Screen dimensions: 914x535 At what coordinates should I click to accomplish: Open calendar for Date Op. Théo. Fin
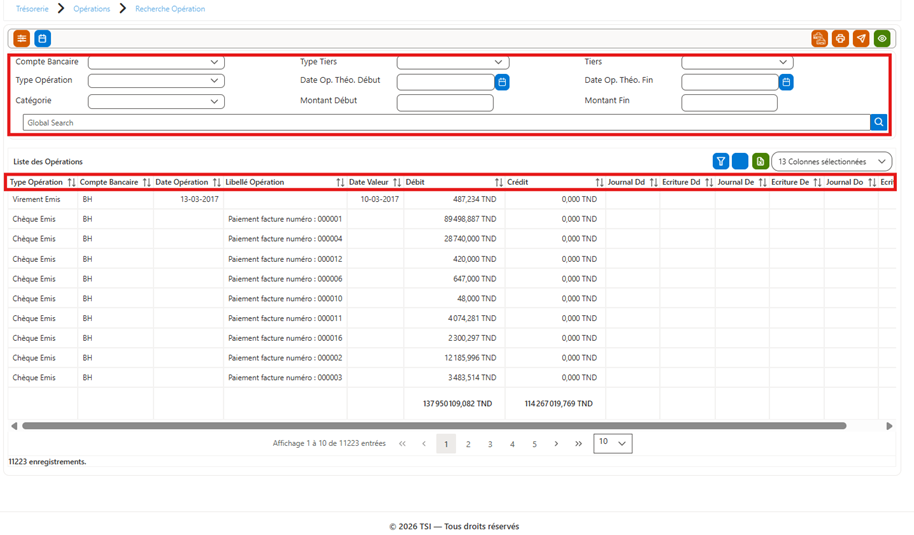(x=786, y=82)
